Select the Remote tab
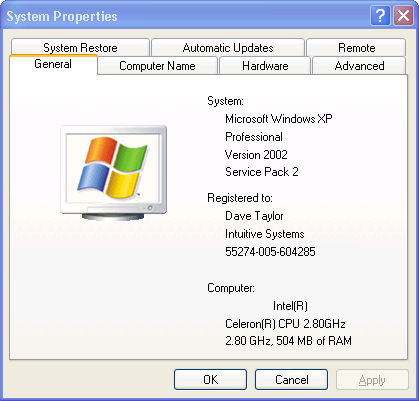The width and height of the screenshot is (419, 401). (x=356, y=47)
